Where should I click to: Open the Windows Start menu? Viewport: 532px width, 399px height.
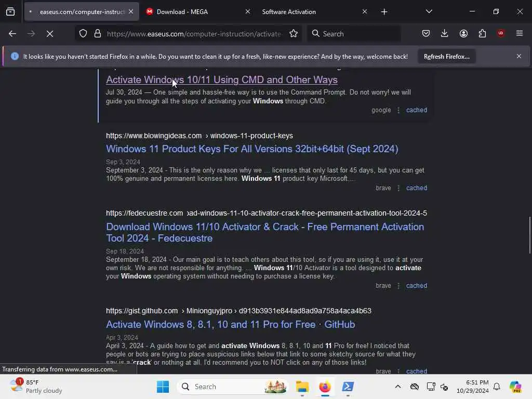[163, 387]
